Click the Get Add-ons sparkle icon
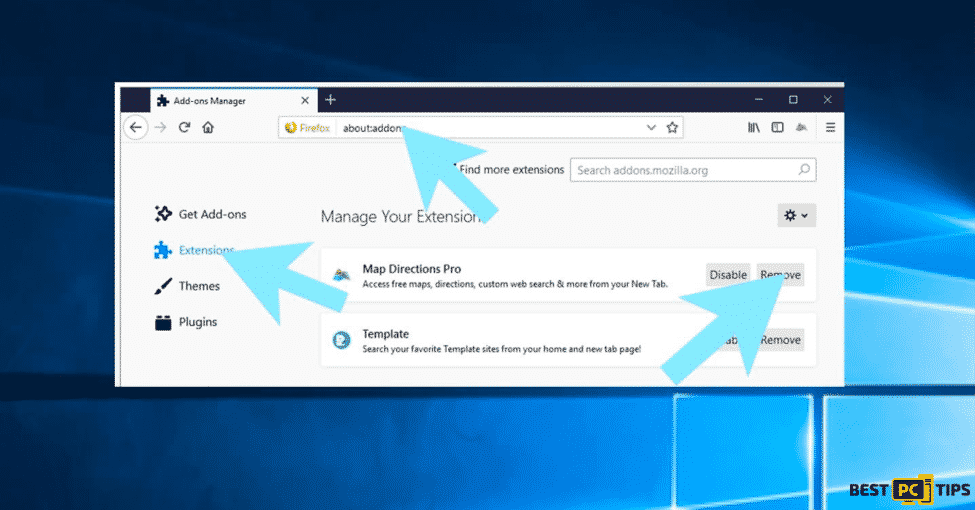Image resolution: width=975 pixels, height=510 pixels. [163, 214]
